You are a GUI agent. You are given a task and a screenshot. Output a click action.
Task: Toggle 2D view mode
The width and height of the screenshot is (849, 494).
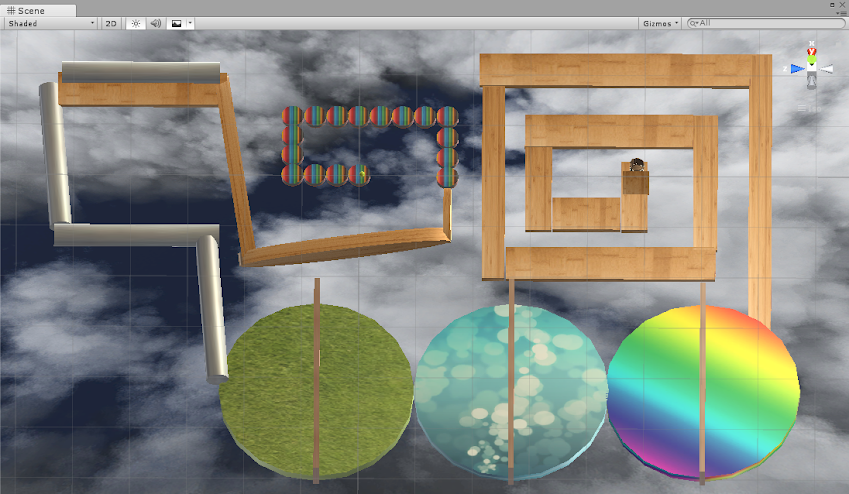(110, 23)
